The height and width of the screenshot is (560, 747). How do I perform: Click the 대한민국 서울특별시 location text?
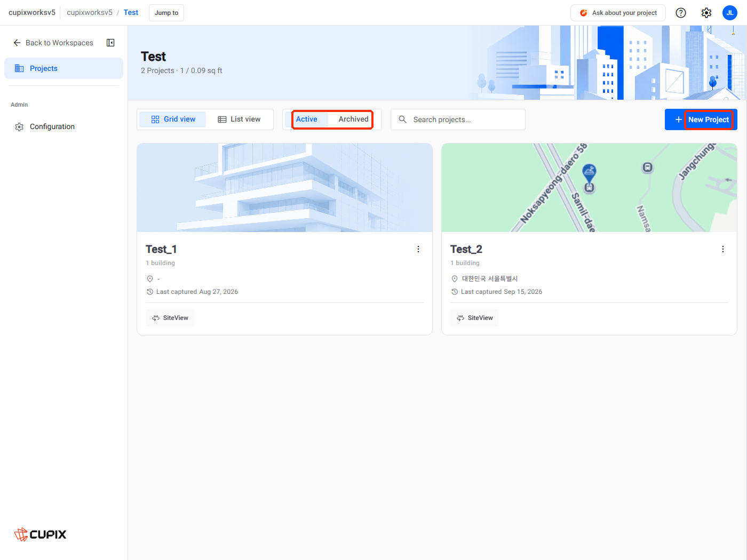(490, 279)
